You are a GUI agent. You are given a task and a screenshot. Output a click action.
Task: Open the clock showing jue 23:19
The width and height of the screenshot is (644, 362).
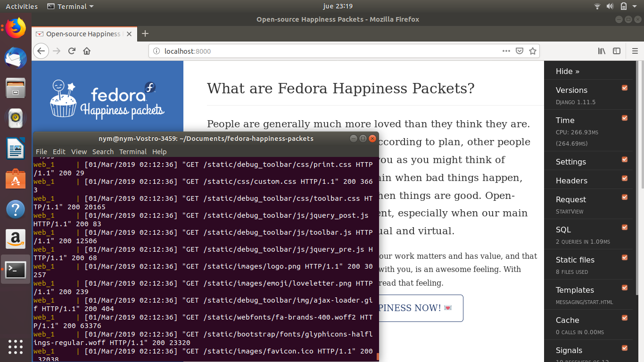[338, 6]
